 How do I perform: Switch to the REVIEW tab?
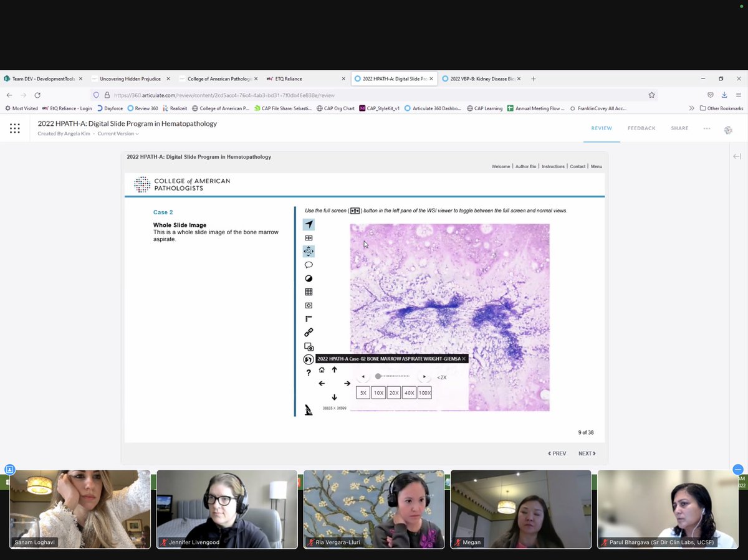pos(602,128)
